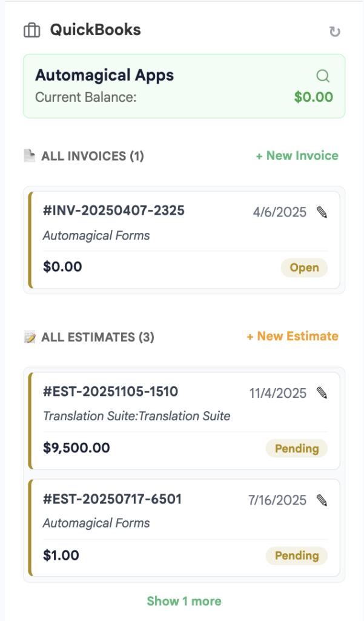Click the Pending badge on $1.00 estimate
This screenshot has height=621, width=364.
[297, 556]
